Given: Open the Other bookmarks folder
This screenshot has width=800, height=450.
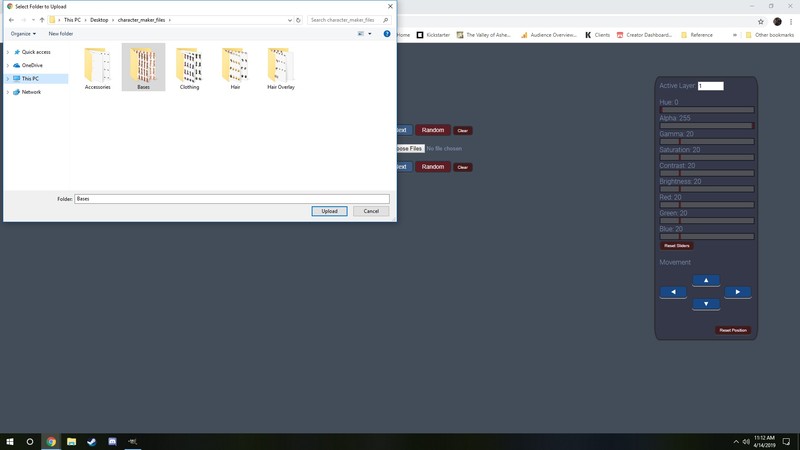Looking at the screenshot, I should click(x=770, y=35).
